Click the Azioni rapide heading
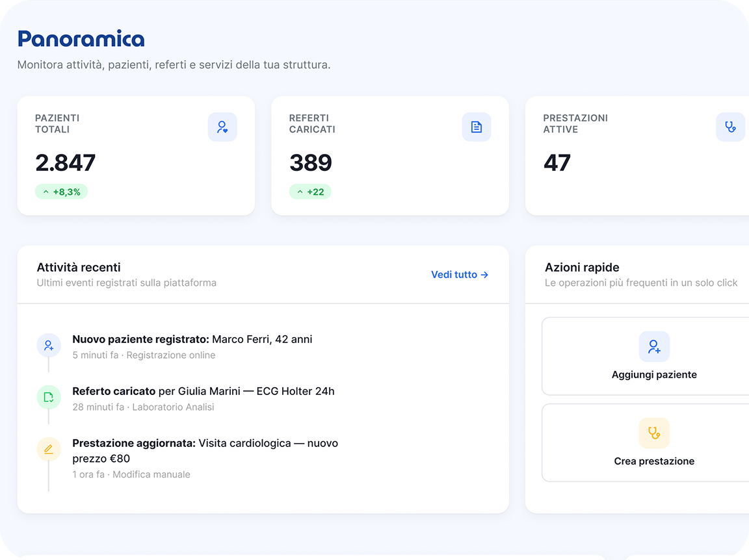 point(582,268)
